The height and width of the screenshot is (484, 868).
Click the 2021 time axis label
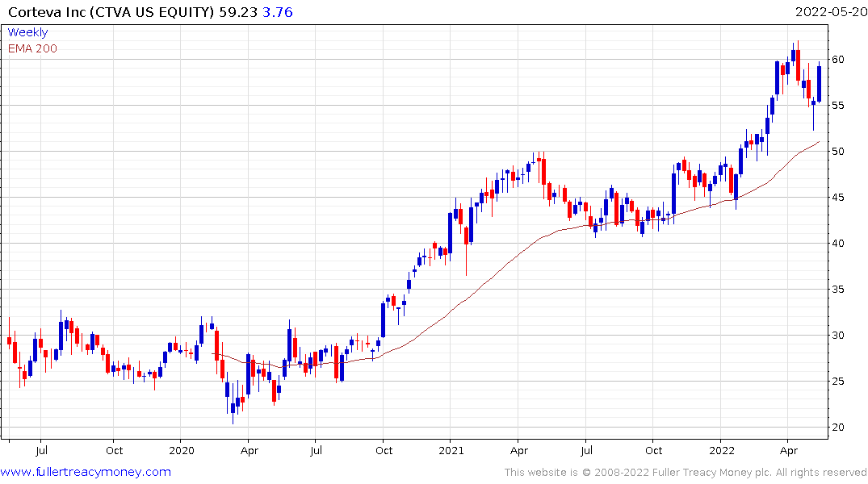tap(451, 450)
